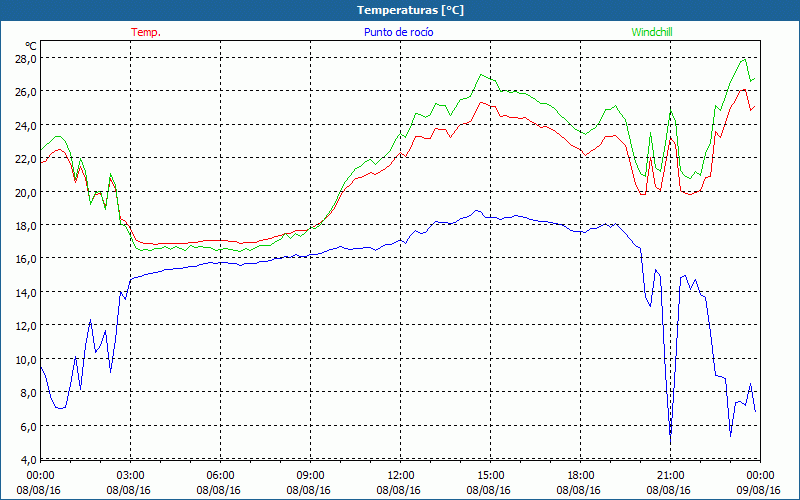Click the 4,0 y-axis value
This screenshot has width=800, height=500.
click(x=28, y=460)
